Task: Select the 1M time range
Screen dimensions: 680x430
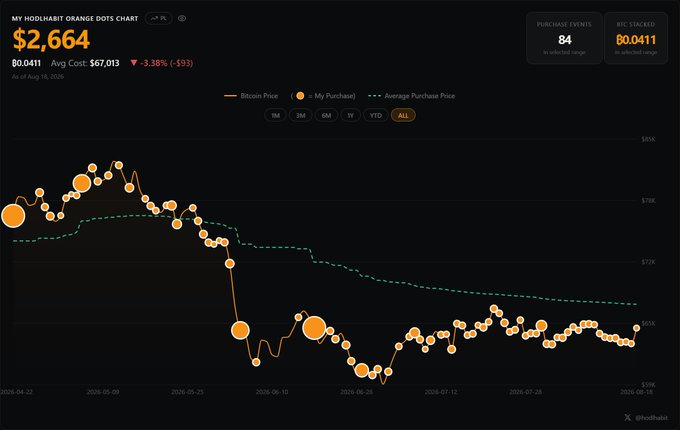Action: point(275,115)
